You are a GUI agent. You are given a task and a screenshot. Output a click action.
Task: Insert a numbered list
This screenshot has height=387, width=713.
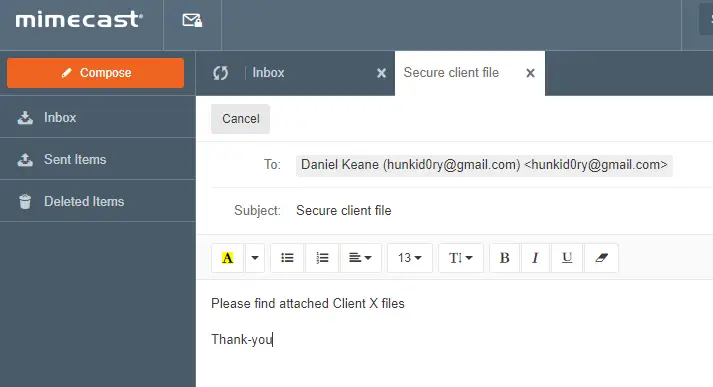click(322, 258)
